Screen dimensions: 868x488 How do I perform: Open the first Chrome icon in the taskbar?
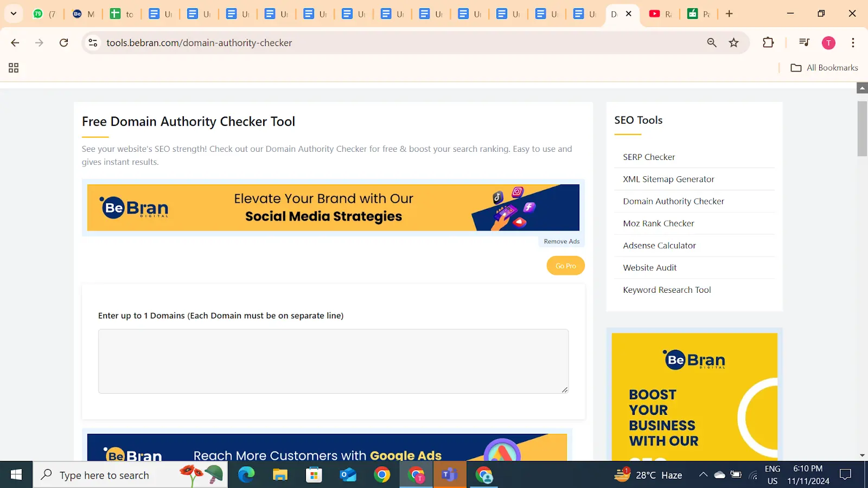[x=382, y=475]
